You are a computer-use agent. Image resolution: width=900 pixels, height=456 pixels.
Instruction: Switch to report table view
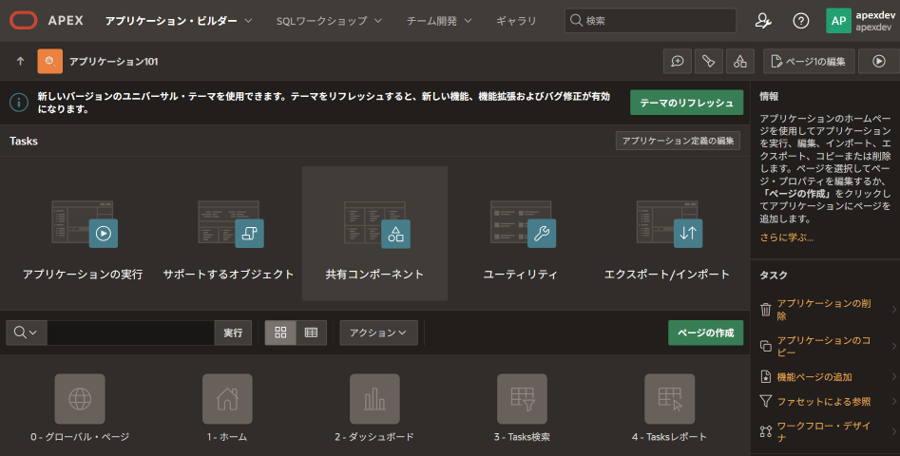click(x=311, y=333)
